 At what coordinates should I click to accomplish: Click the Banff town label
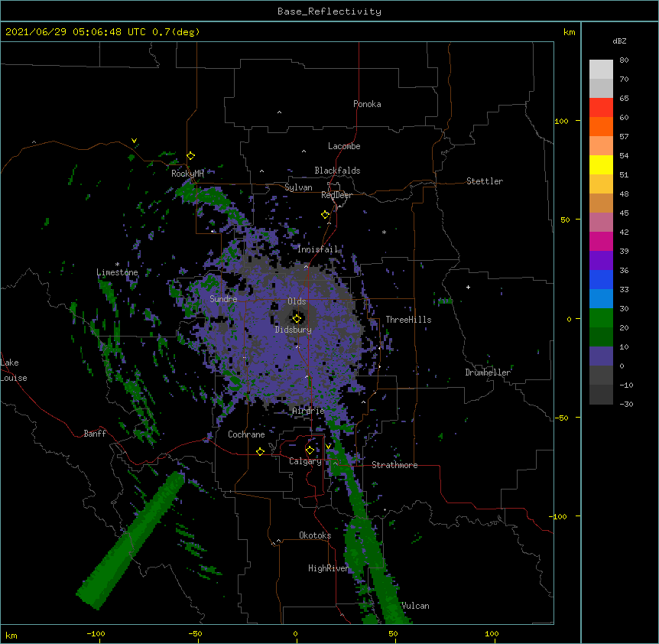click(x=95, y=434)
